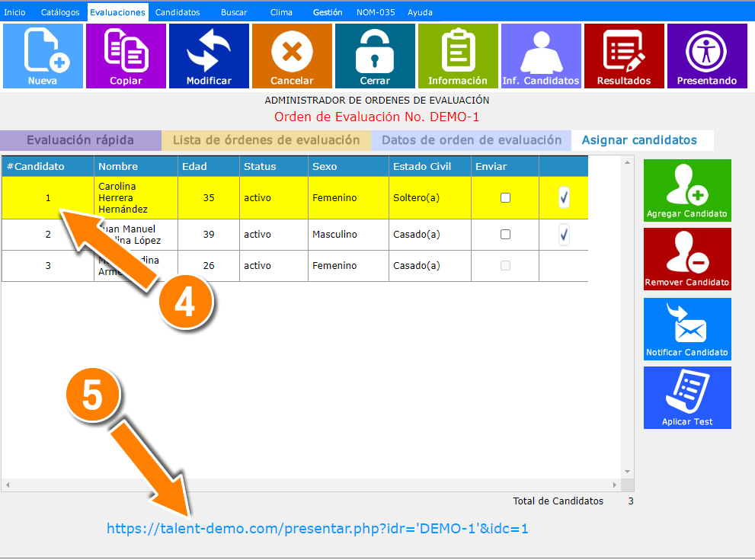The width and height of the screenshot is (755, 560).
Task: Open the Inicio menu
Action: click(15, 12)
